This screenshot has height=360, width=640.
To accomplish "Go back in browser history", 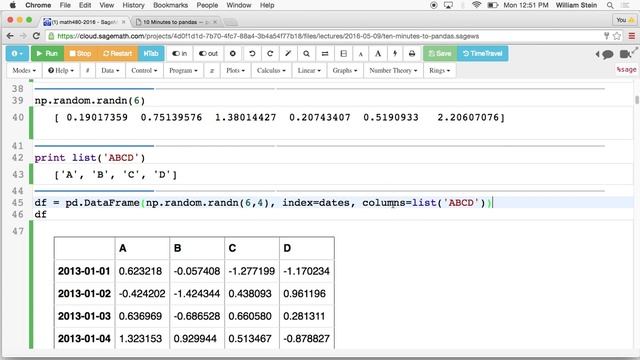I will (10, 36).
